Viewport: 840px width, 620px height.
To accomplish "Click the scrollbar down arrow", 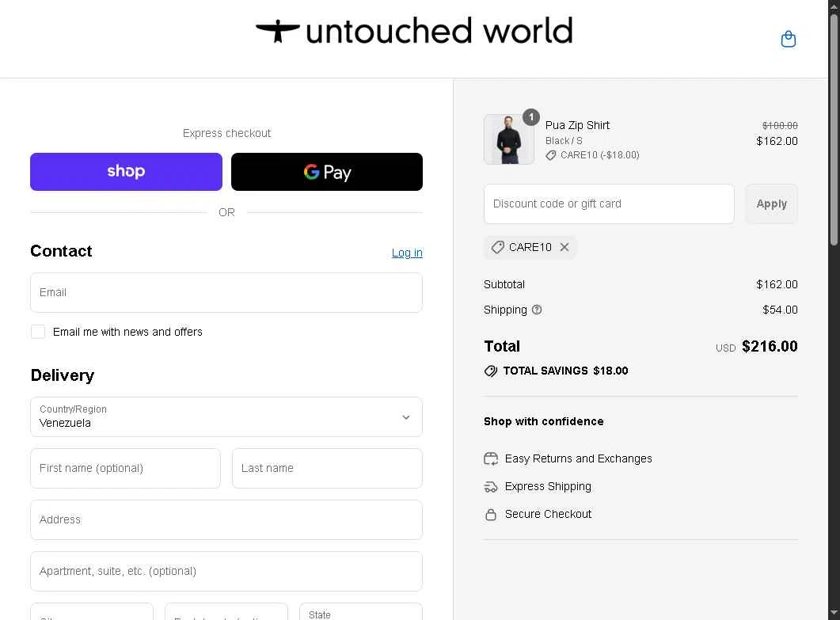I will pyautogui.click(x=834, y=613).
